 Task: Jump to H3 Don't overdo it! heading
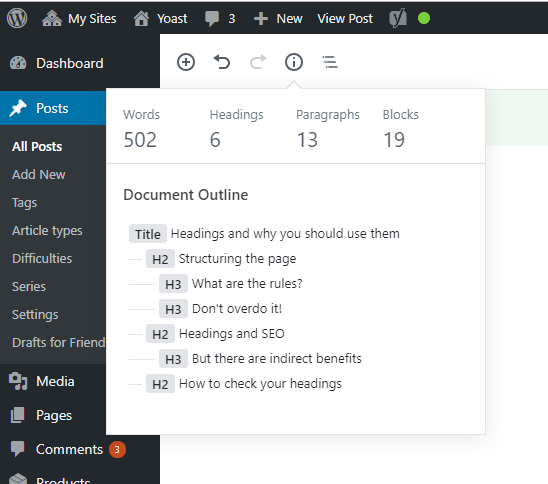[x=220, y=309]
